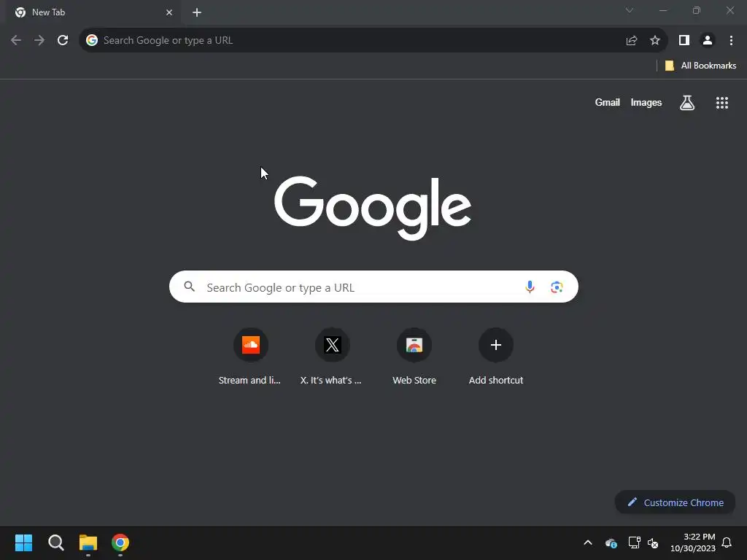Show hidden system tray icons

pos(588,542)
